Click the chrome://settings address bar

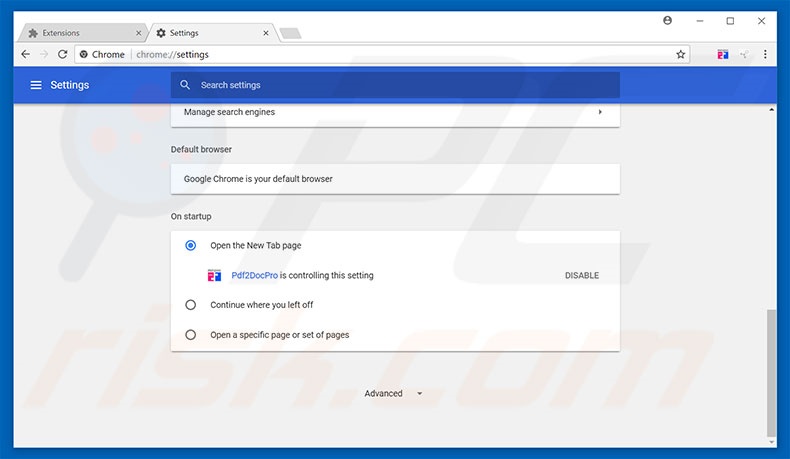click(383, 54)
